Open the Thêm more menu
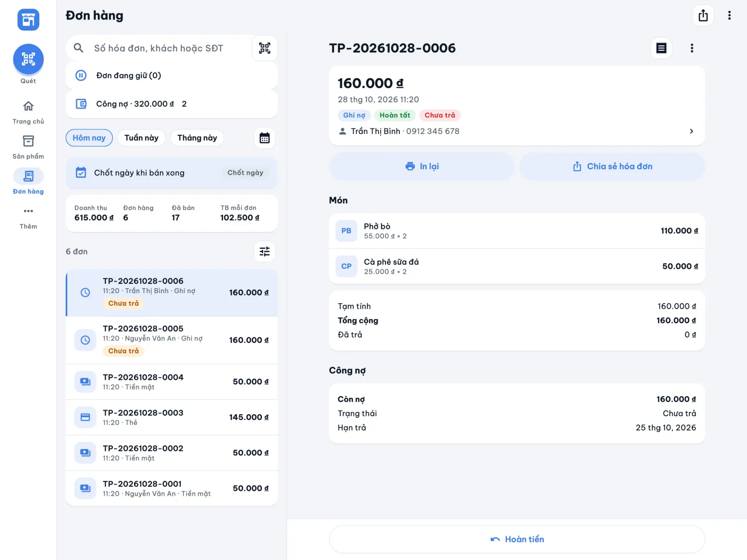This screenshot has height=560, width=747. coord(28,217)
